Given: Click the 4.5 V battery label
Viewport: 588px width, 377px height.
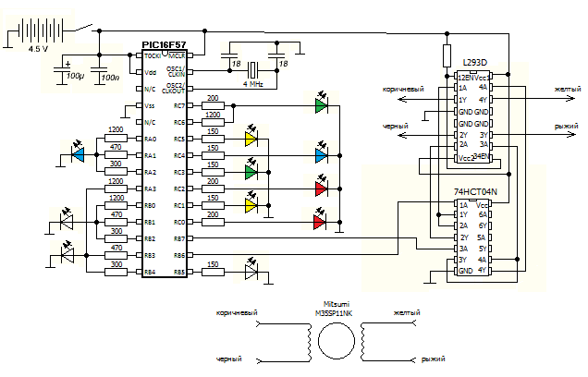Looking at the screenshot, I should tap(38, 49).
